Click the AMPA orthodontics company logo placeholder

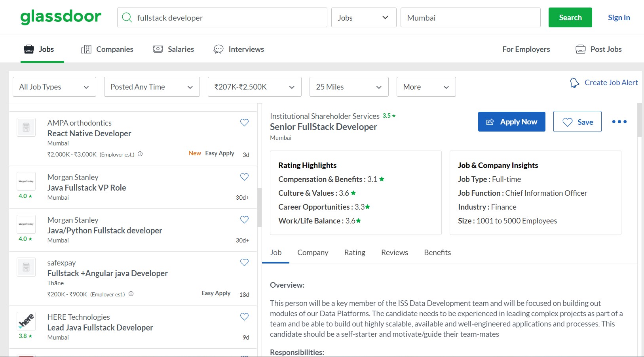(26, 127)
